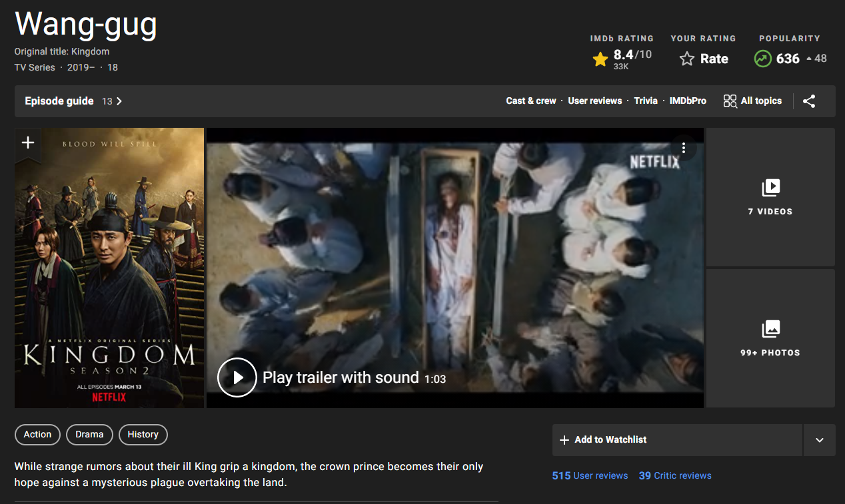Go to Cast & crew
845x504 pixels.
[x=531, y=101]
